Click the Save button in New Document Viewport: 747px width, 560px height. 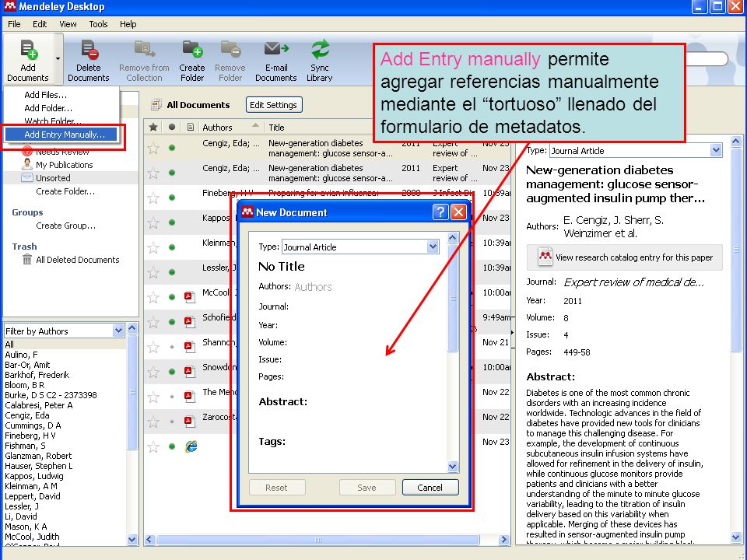click(x=366, y=488)
